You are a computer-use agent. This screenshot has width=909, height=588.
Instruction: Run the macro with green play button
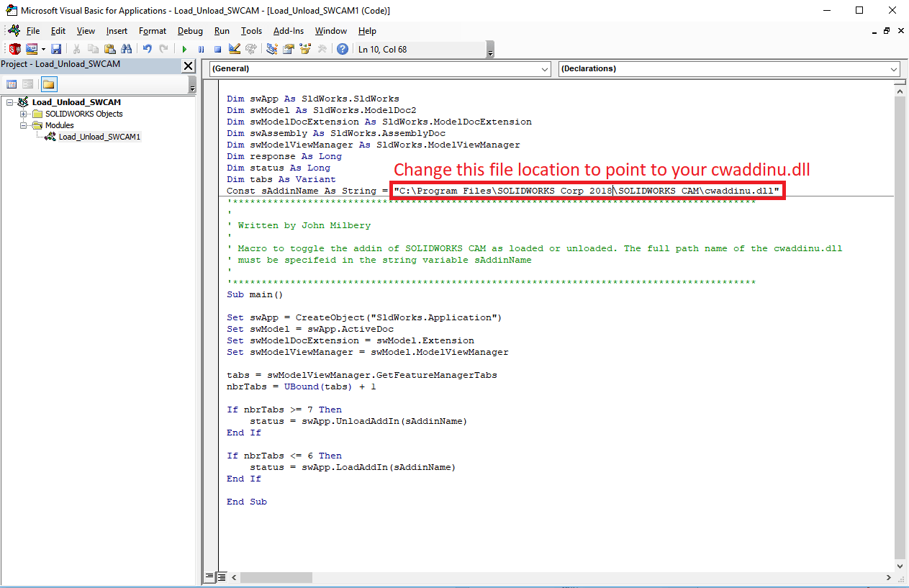tap(185, 49)
